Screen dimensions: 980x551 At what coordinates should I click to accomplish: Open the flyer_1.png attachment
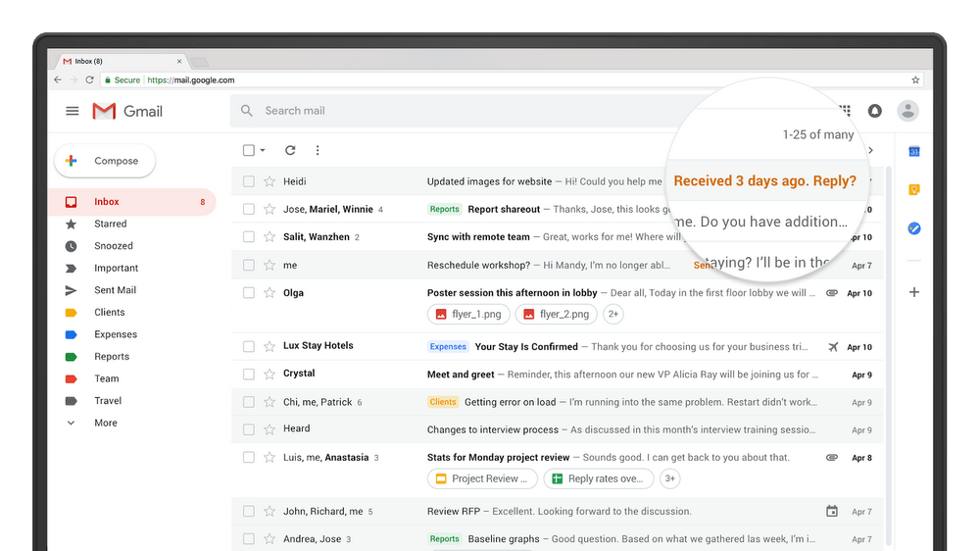468,314
